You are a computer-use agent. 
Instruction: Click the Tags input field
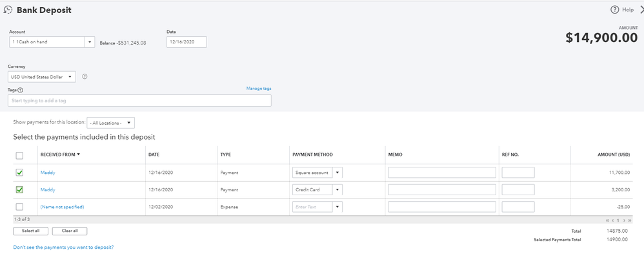139,100
